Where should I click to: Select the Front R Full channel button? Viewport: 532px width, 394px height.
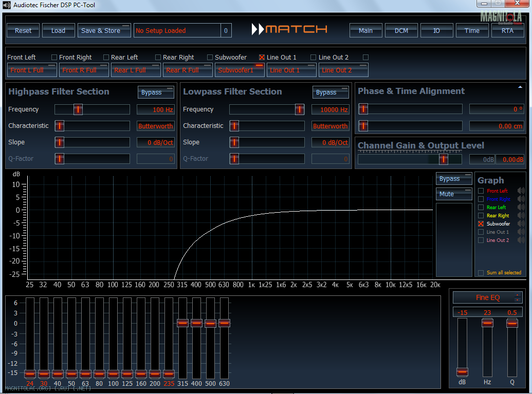(x=84, y=70)
